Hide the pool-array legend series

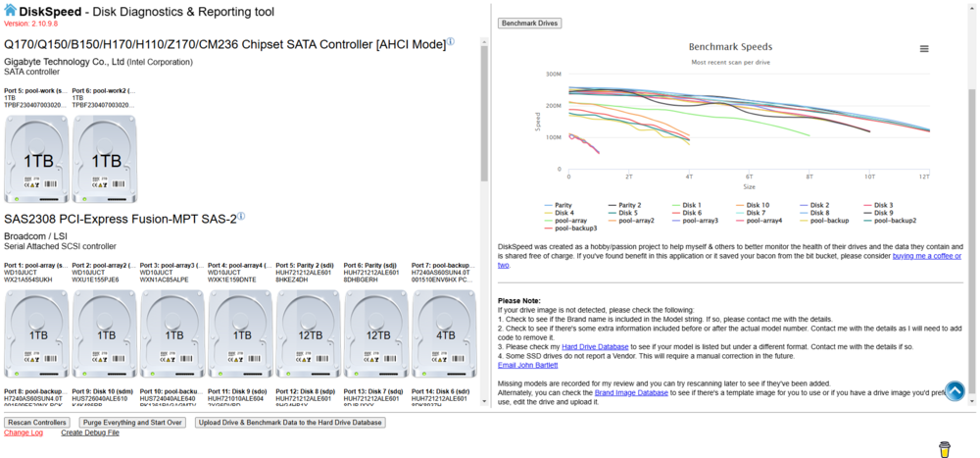565,221
